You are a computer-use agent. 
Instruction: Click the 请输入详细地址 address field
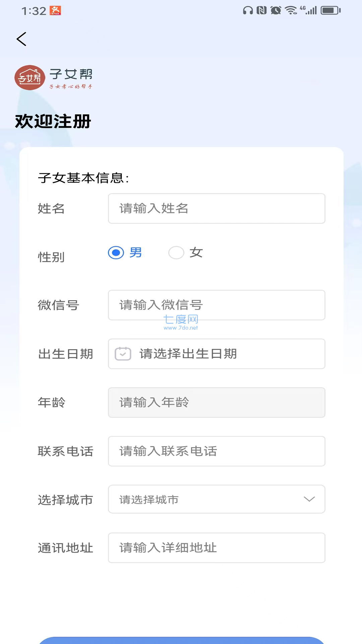(217, 548)
